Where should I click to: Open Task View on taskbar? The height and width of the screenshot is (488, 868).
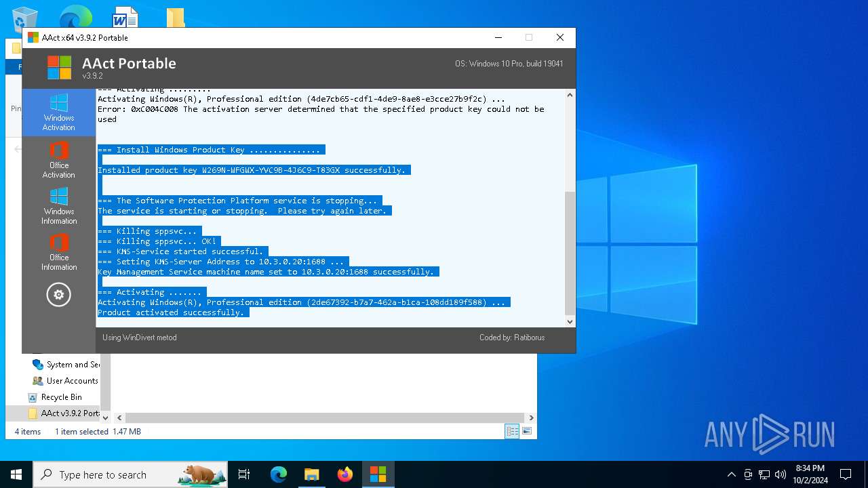pyautogui.click(x=244, y=474)
